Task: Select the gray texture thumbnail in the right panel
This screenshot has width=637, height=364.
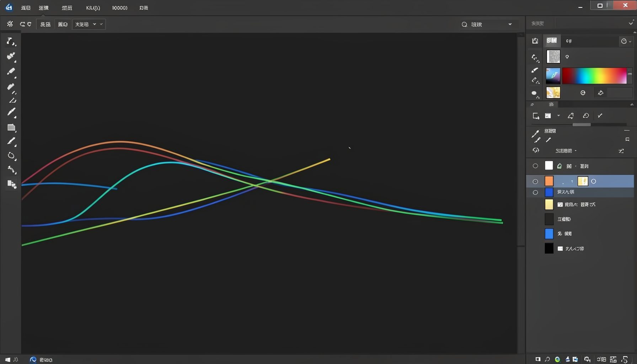Action: 553,57
